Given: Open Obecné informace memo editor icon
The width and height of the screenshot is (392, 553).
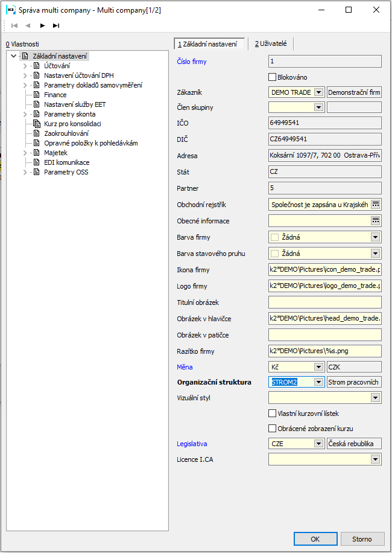Looking at the screenshot, I should pyautogui.click(x=376, y=221).
